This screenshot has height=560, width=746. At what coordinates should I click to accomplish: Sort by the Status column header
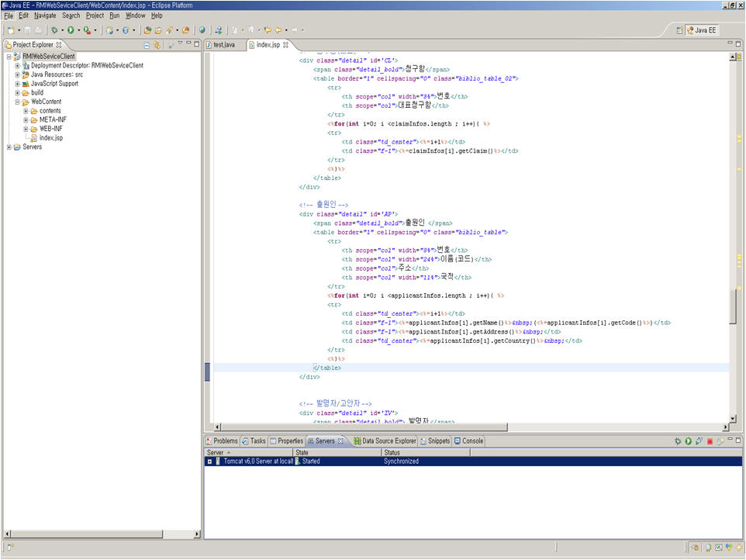(395, 452)
